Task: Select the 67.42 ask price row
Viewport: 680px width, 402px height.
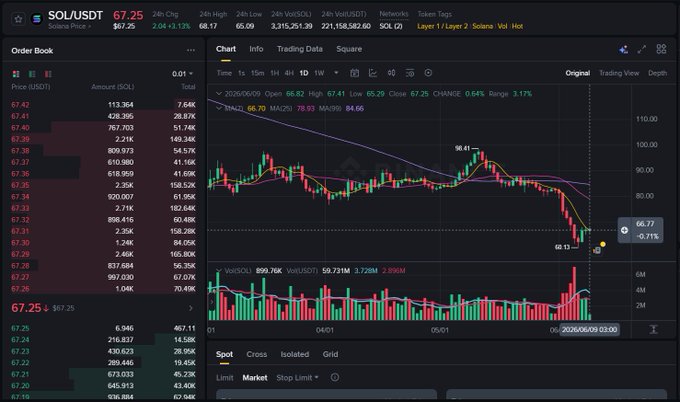Action: coord(103,105)
